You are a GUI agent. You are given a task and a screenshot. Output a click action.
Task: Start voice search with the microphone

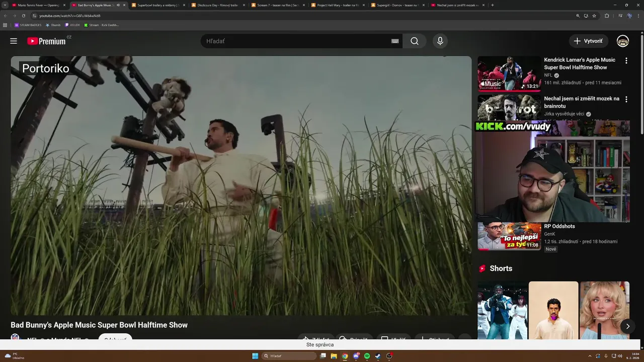click(x=440, y=41)
